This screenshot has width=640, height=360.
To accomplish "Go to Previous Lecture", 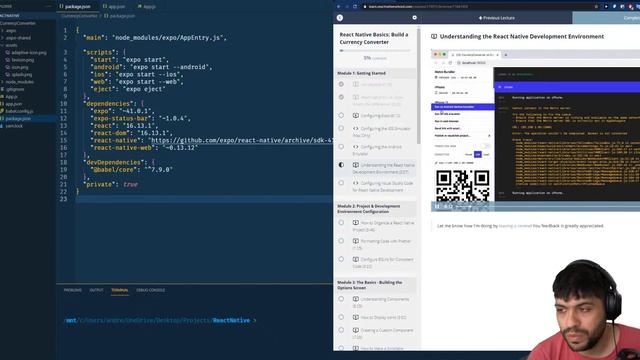I will [496, 18].
